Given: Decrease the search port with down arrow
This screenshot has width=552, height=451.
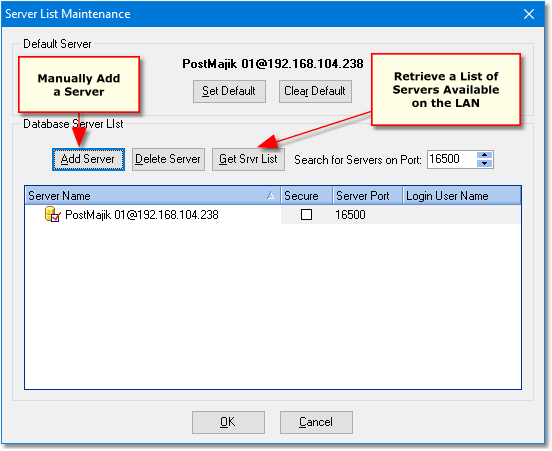Looking at the screenshot, I should click(x=485, y=163).
